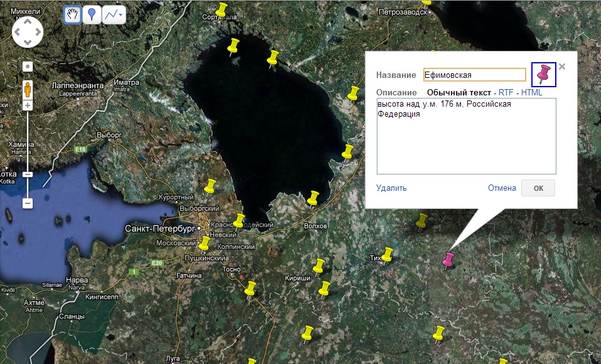The height and width of the screenshot is (364, 601).
Task: Switch description to Обычный текст mode
Action: pyautogui.click(x=459, y=93)
